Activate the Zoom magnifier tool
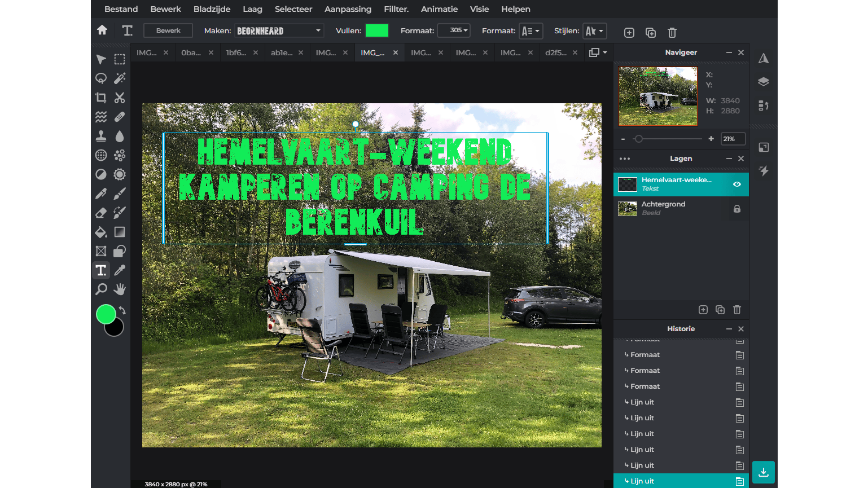The width and height of the screenshot is (868, 488). (x=101, y=289)
